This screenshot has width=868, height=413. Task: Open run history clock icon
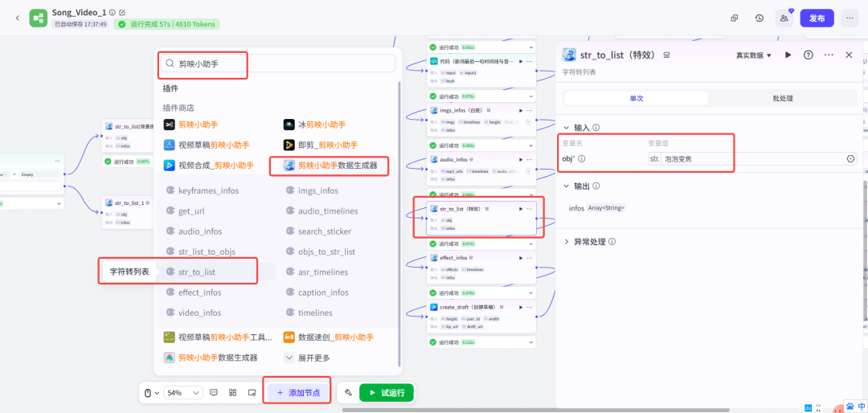click(759, 18)
